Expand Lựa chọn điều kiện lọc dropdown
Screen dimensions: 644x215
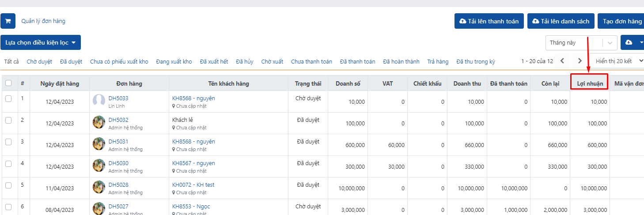(x=41, y=42)
